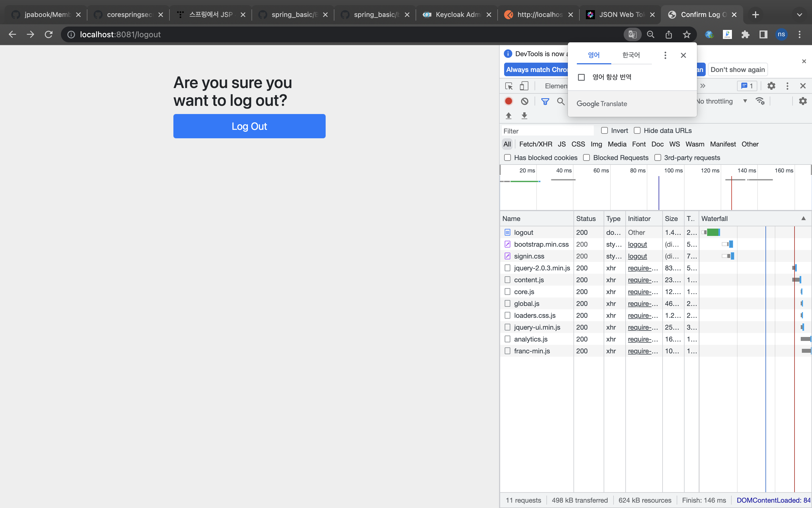Filter requests by Doc type

[x=658, y=144]
